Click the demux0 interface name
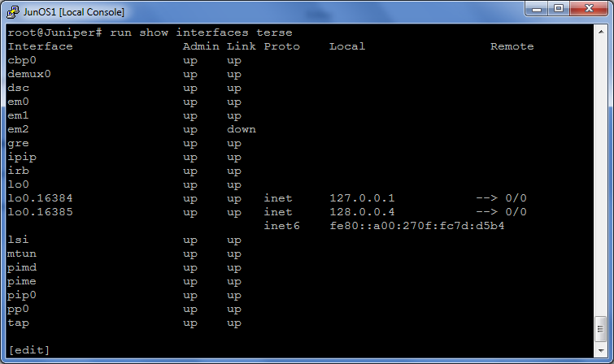Screen dimensions: 614x364 29,74
